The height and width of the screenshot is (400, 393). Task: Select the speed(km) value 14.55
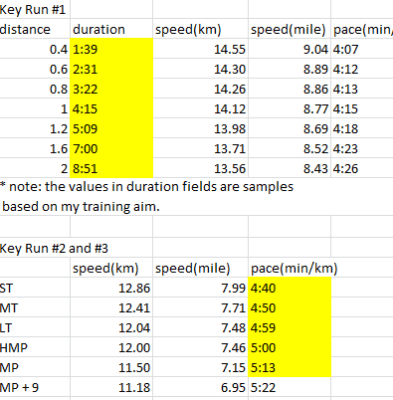[x=200, y=49]
